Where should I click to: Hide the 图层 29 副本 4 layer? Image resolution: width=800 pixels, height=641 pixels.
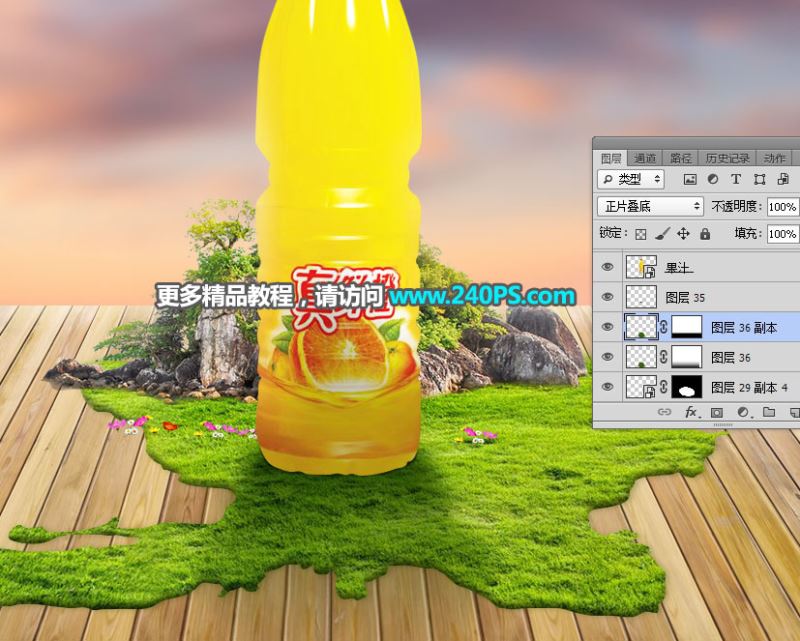point(607,386)
